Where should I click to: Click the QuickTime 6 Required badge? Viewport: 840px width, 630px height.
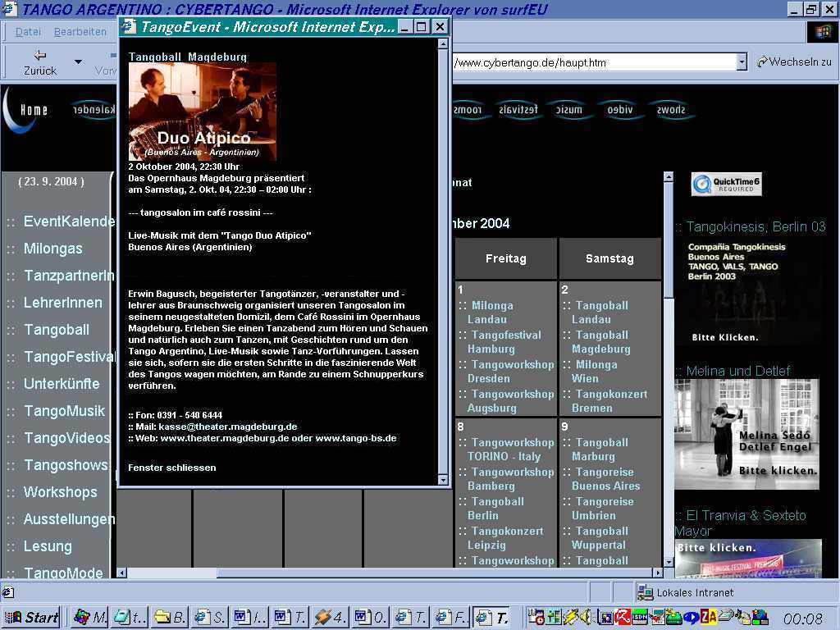click(x=727, y=185)
